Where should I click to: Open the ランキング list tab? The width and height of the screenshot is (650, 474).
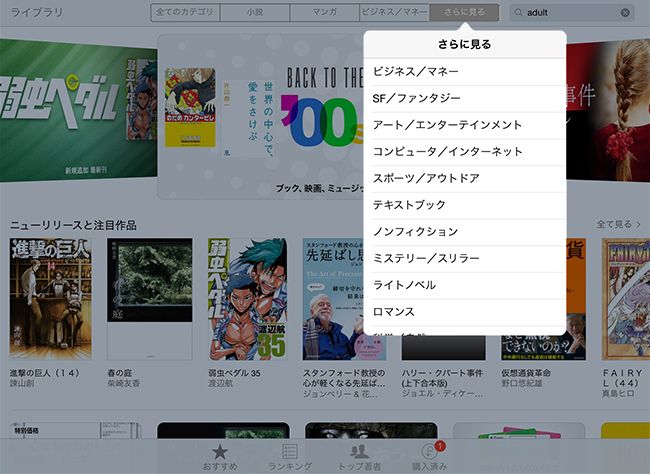(290, 457)
